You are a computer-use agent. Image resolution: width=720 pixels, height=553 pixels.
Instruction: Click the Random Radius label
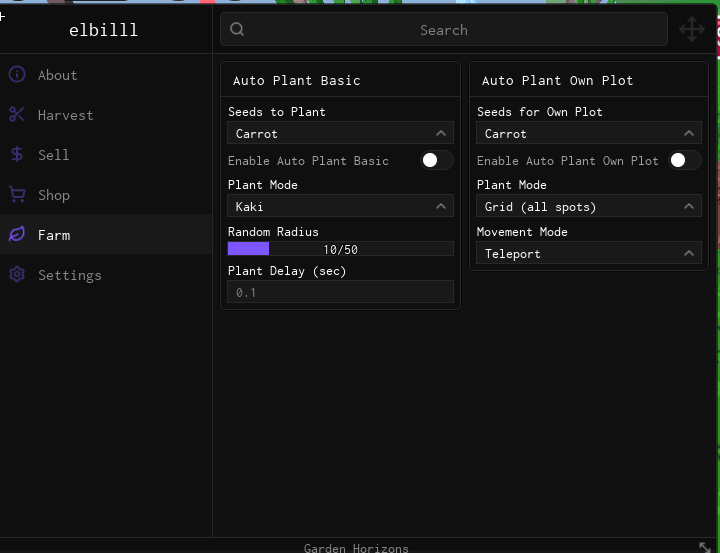click(x=273, y=231)
